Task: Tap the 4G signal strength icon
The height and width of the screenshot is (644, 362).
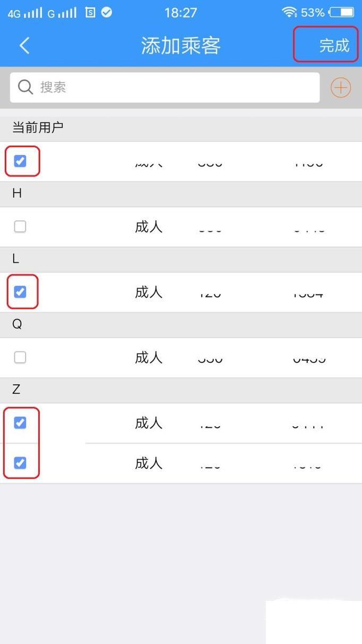Action: click(24, 13)
